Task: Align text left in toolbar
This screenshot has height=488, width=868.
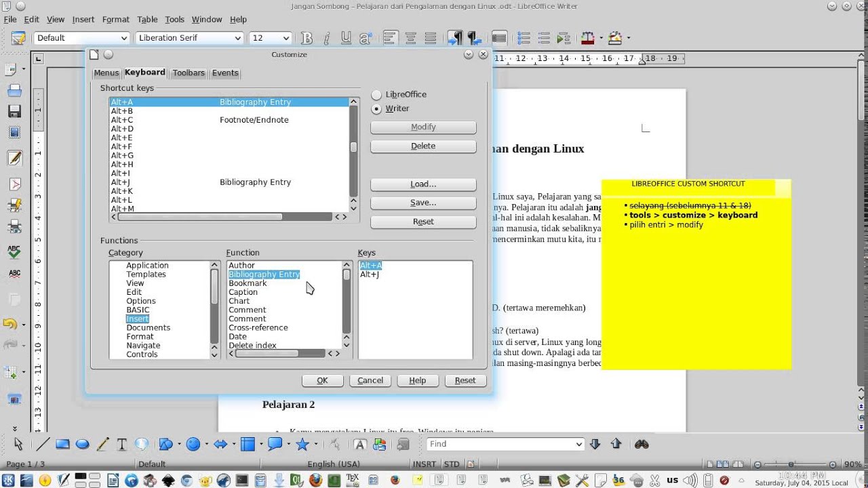Action: pos(389,38)
